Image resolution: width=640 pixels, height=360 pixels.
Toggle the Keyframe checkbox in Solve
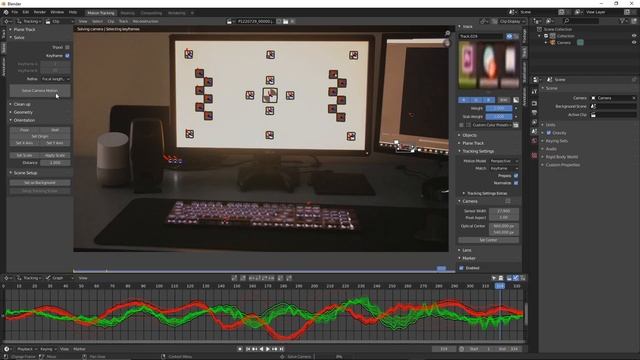pyautogui.click(x=67, y=56)
